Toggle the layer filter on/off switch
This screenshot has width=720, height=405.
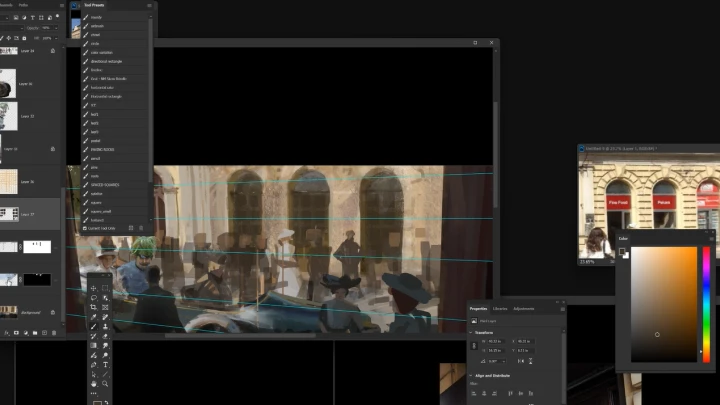click(57, 16)
